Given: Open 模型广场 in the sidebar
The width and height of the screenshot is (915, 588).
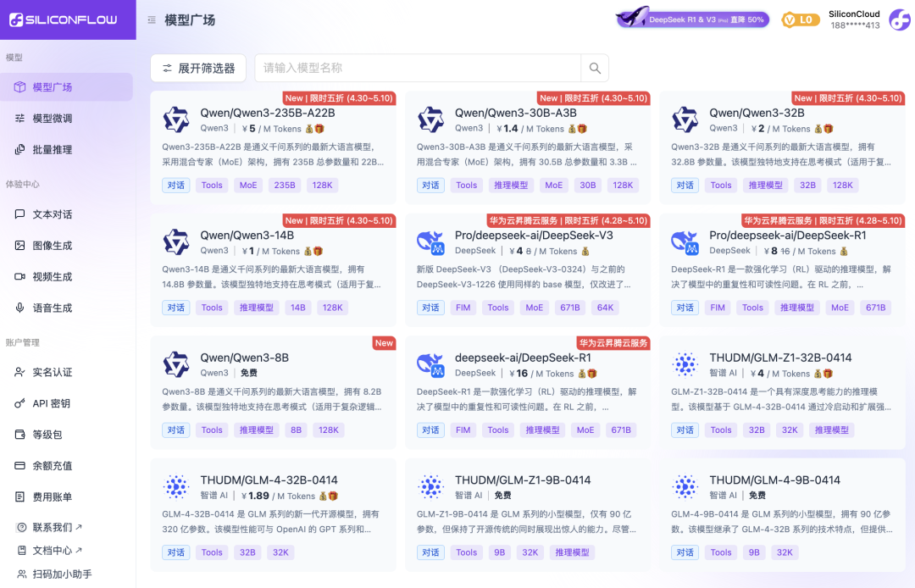Looking at the screenshot, I should [67, 87].
